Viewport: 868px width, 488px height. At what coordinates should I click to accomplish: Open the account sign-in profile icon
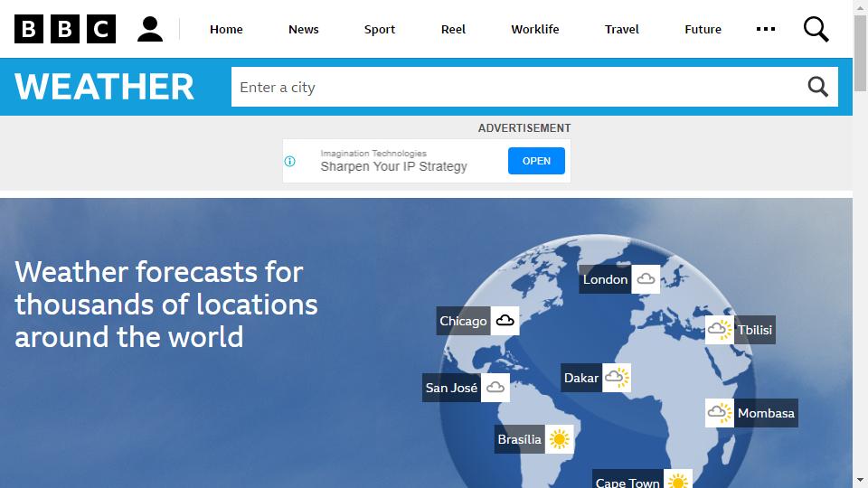[149, 29]
